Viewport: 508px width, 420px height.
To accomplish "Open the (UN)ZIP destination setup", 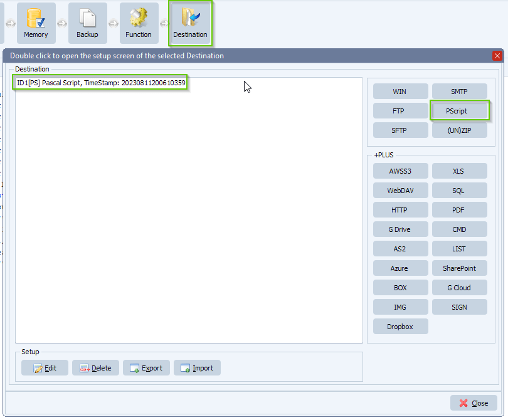I will point(459,130).
